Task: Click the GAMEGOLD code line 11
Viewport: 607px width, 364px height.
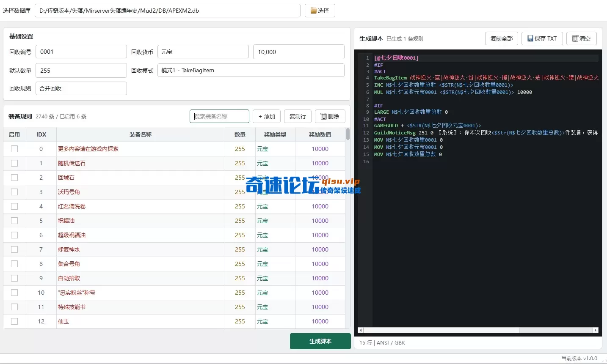Action: pyautogui.click(x=428, y=126)
